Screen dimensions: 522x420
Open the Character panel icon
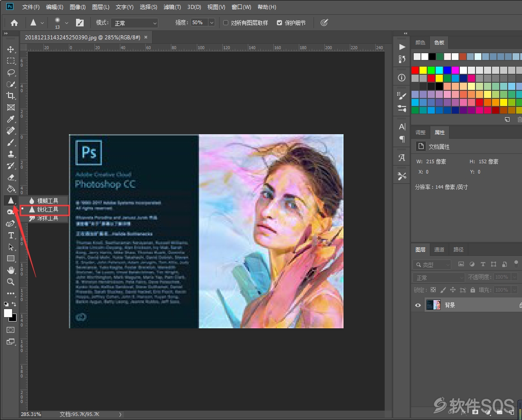tap(402, 127)
